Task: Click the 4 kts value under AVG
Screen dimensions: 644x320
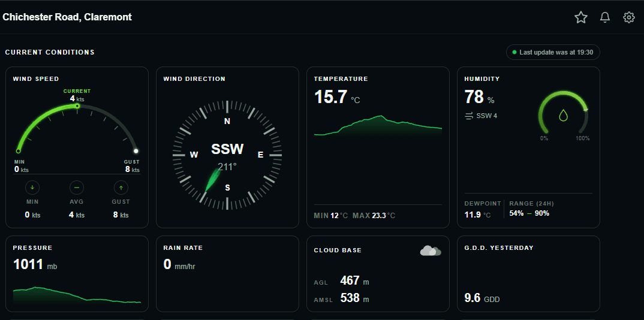Action: click(x=77, y=215)
